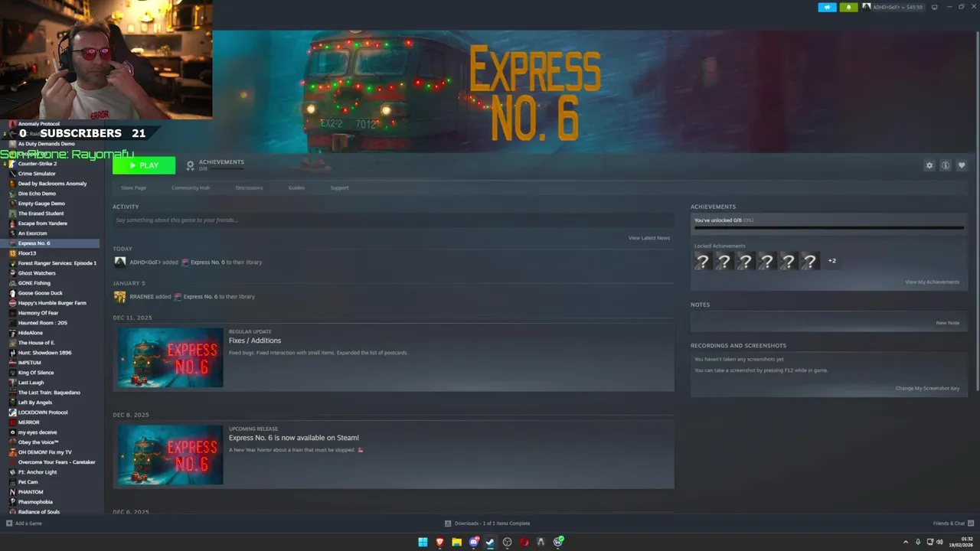Open File Explorer from taskbar
The width and height of the screenshot is (980, 551).
click(x=456, y=542)
